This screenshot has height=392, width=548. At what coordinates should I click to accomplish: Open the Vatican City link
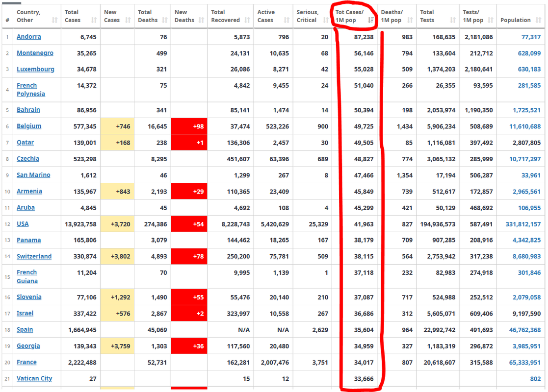[34, 378]
